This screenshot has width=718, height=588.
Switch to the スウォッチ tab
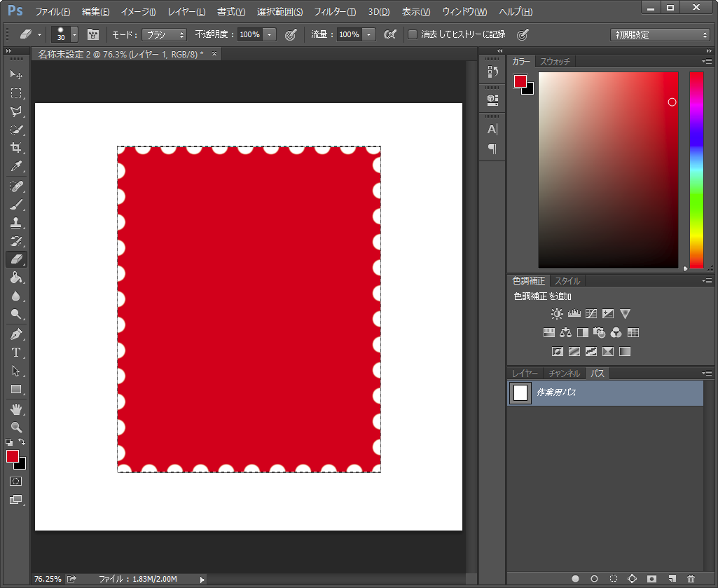pyautogui.click(x=555, y=62)
